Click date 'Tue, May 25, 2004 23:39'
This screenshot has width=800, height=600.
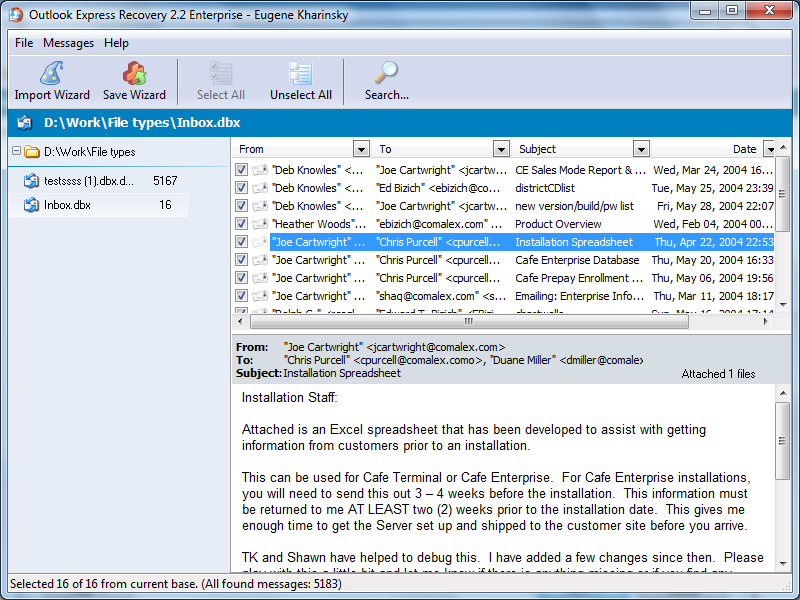712,188
